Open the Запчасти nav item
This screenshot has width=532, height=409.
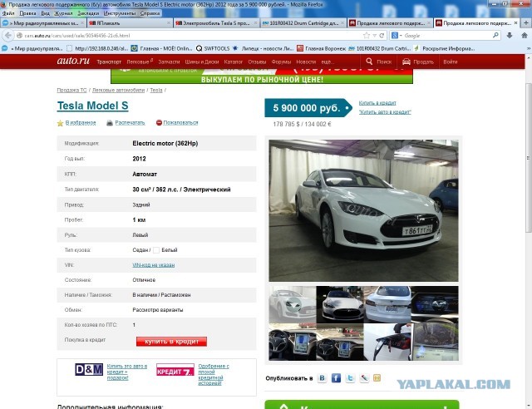(x=169, y=62)
